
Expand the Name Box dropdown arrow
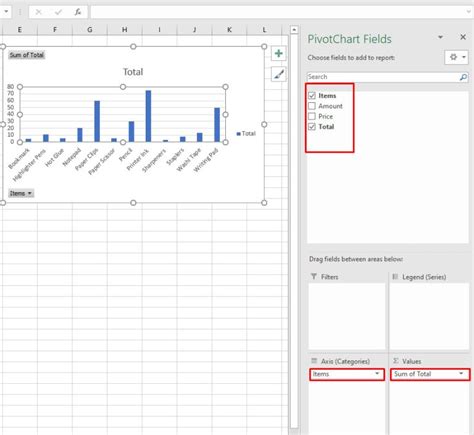point(6,12)
